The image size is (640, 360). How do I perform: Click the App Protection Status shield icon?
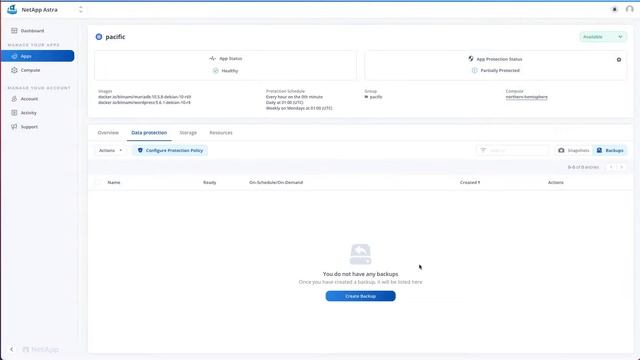(x=471, y=59)
